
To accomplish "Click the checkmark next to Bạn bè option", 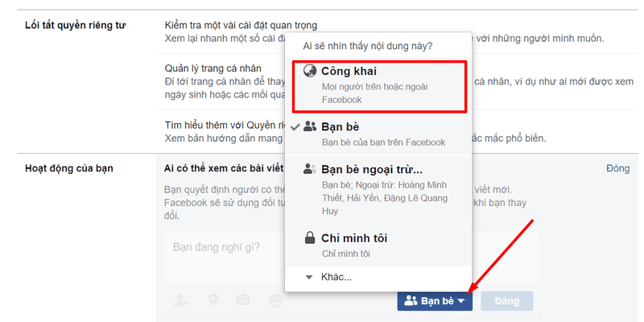I will (295, 127).
